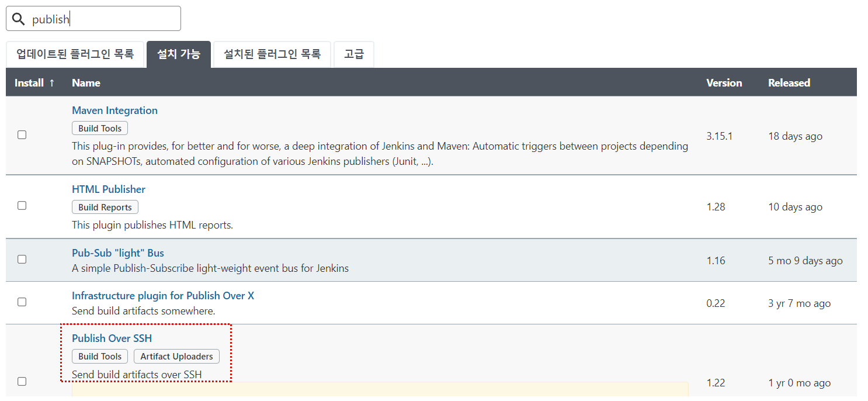The width and height of the screenshot is (868, 401).
Task: Open the Pub-Sub "light" Bus link
Action: pyautogui.click(x=118, y=253)
